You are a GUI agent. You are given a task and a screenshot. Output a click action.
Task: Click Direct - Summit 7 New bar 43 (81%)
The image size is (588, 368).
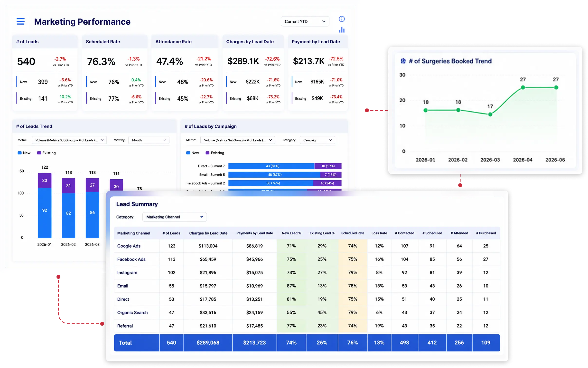click(x=271, y=166)
